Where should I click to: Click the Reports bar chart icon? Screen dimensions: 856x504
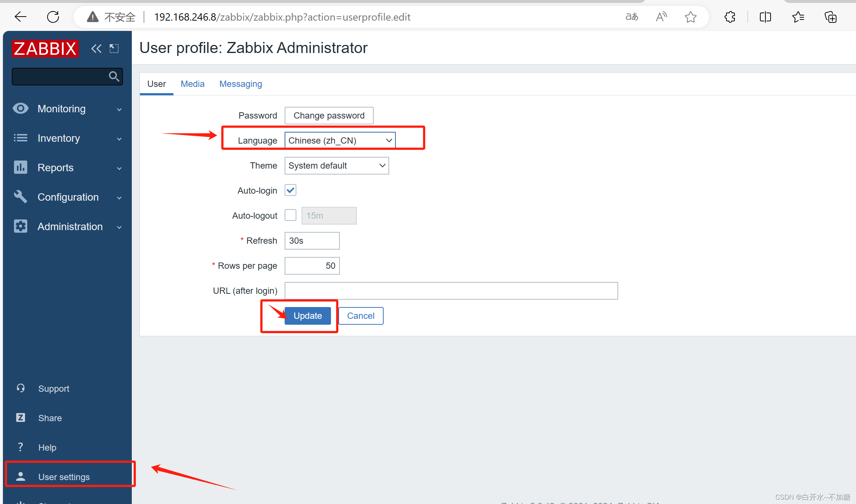click(x=21, y=167)
